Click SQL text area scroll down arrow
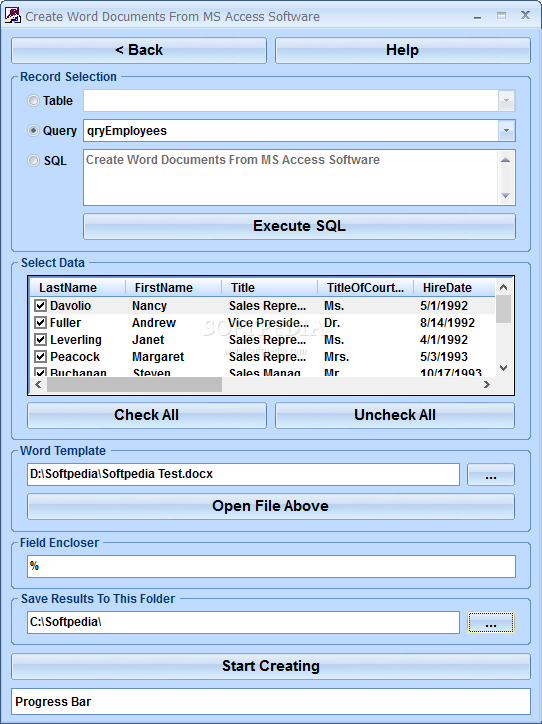This screenshot has height=724, width=542. pyautogui.click(x=506, y=195)
